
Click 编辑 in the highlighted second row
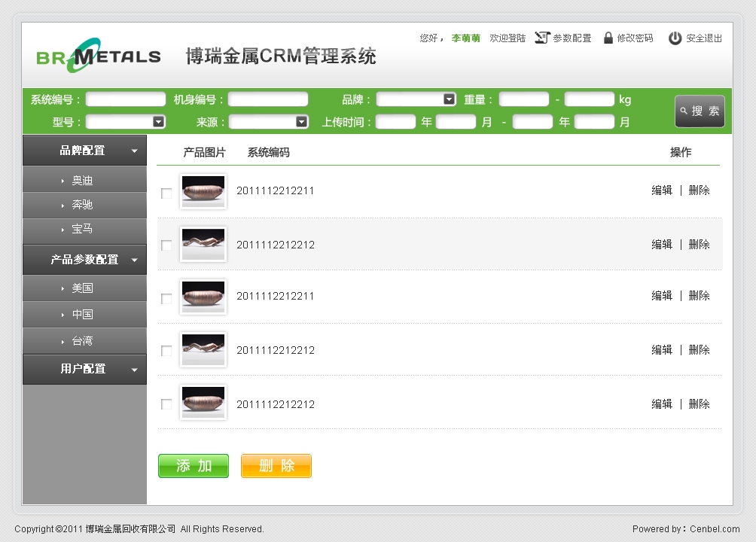pos(662,245)
